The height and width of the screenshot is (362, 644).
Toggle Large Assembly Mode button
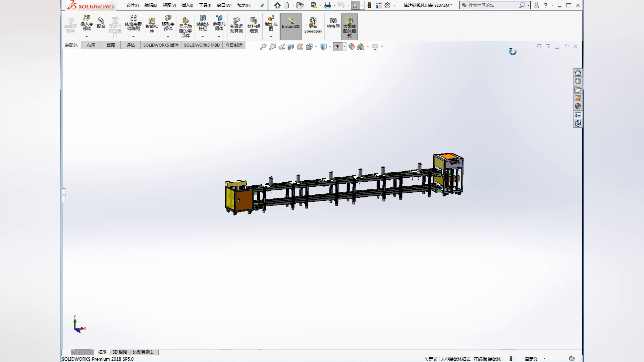[x=349, y=26]
